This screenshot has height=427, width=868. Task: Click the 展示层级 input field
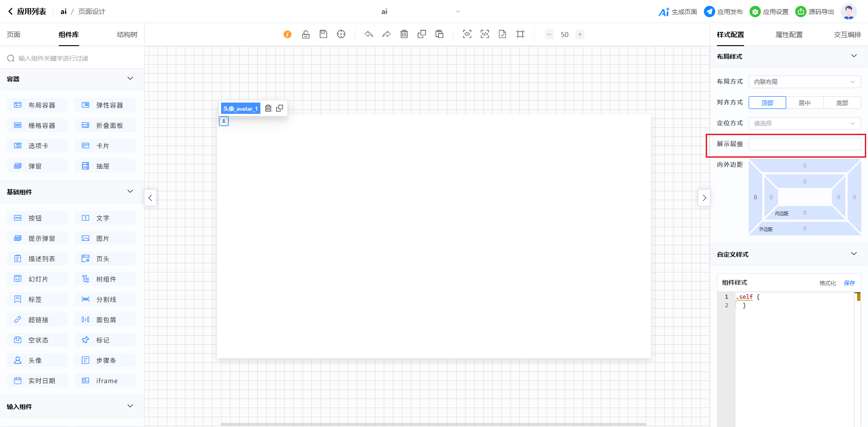pos(804,144)
